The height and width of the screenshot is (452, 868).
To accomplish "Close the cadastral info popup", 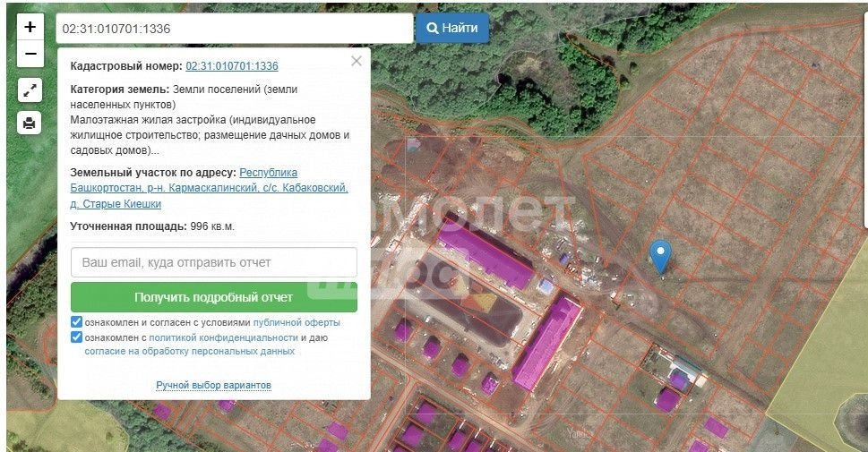I will [x=357, y=61].
